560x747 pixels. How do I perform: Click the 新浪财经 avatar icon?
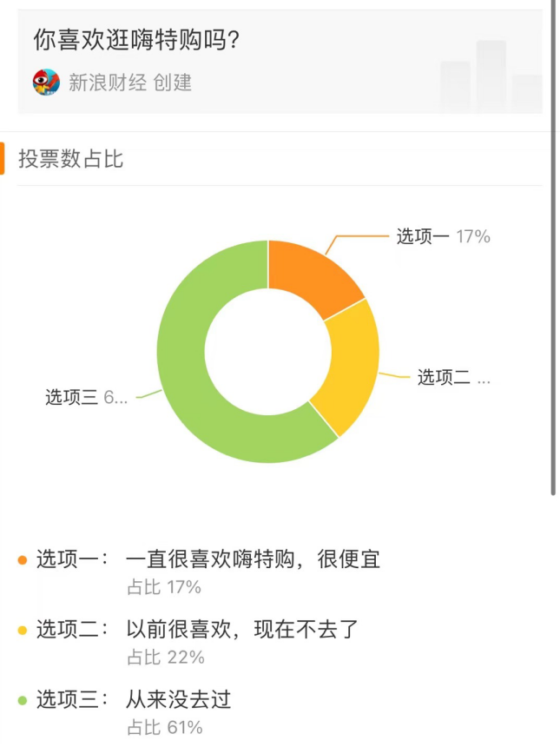click(46, 83)
